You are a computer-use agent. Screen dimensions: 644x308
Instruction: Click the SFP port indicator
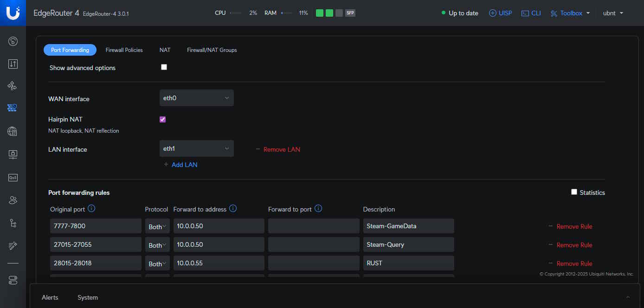pos(350,13)
